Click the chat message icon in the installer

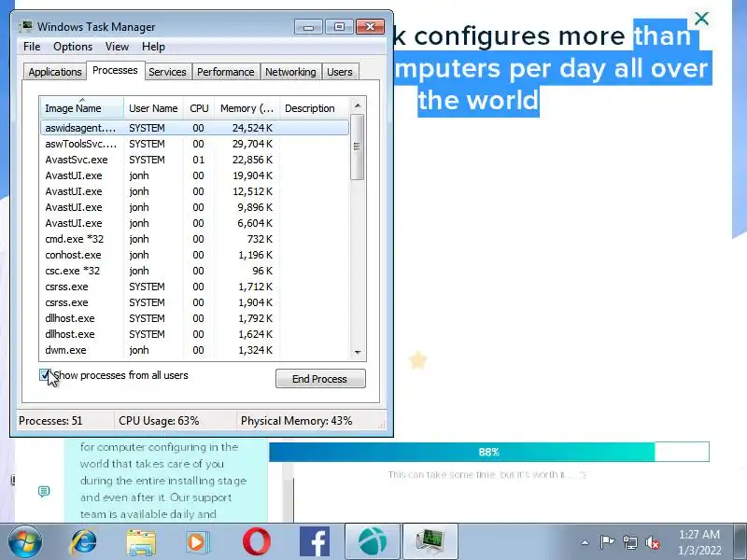[x=44, y=491]
